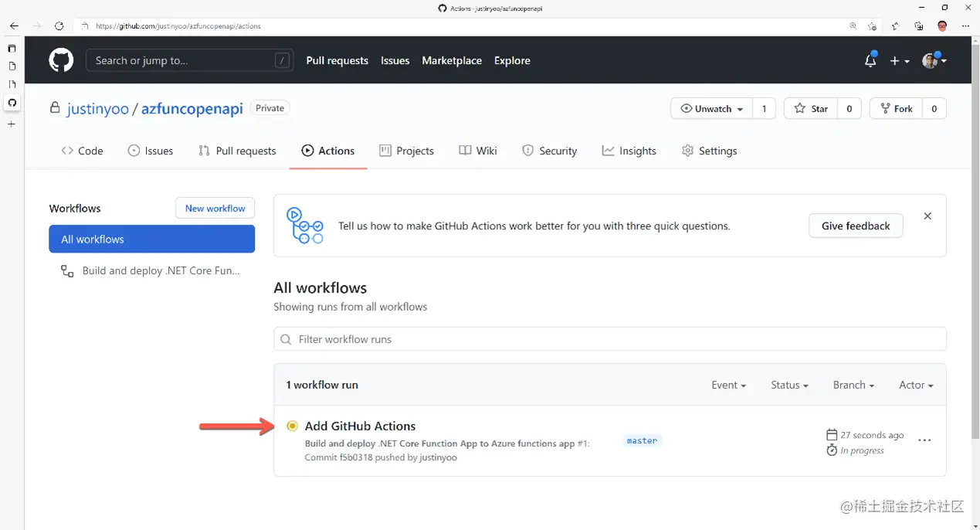Screen dimensions: 980x530
Task: Click the 'Commit f5b0318 pushed by justinyoo' text
Action: (381, 457)
